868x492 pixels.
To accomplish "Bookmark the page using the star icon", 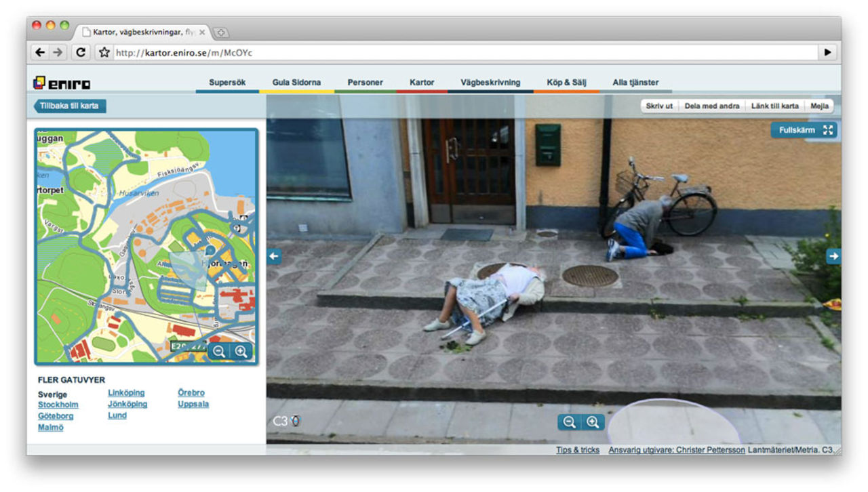I will [x=104, y=52].
